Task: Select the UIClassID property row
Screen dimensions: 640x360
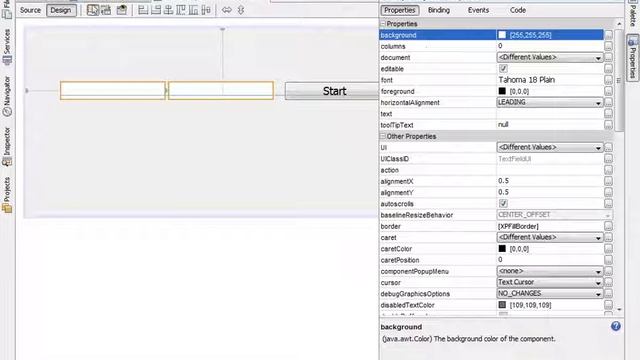Action: pyautogui.click(x=491, y=159)
